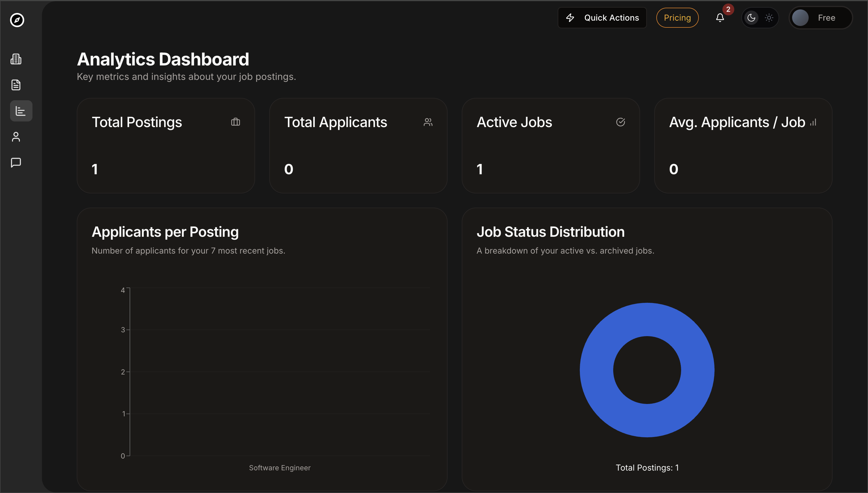The image size is (868, 493).
Task: Click the people icon in Total Applicants
Action: [x=428, y=122]
